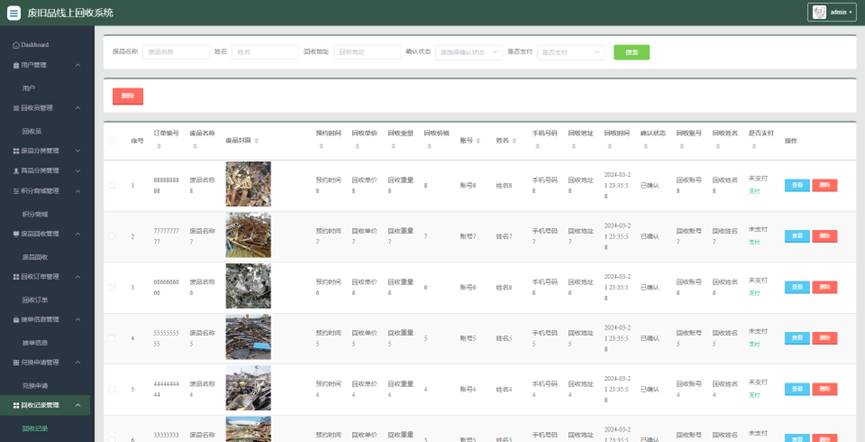Open the 是否支付 filter dropdown

(x=571, y=52)
